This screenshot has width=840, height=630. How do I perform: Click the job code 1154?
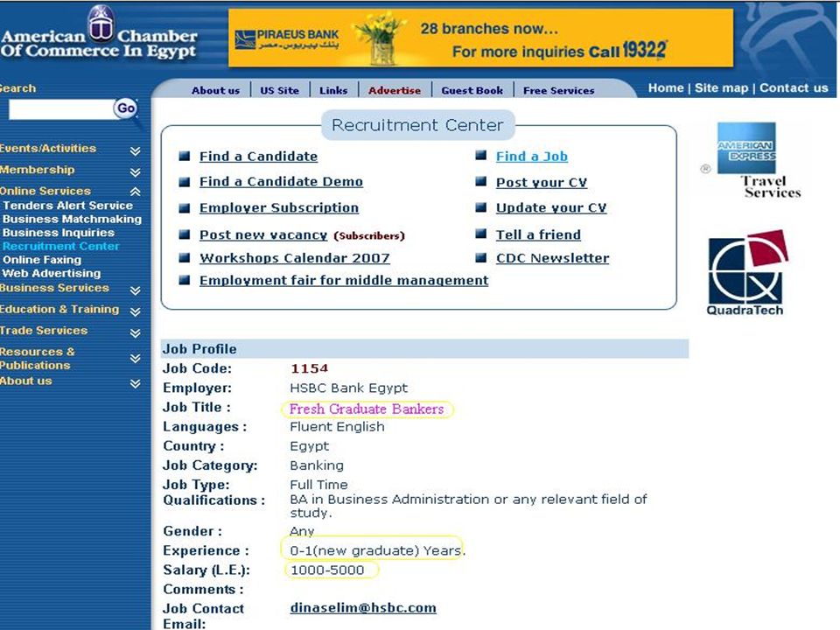click(x=309, y=368)
